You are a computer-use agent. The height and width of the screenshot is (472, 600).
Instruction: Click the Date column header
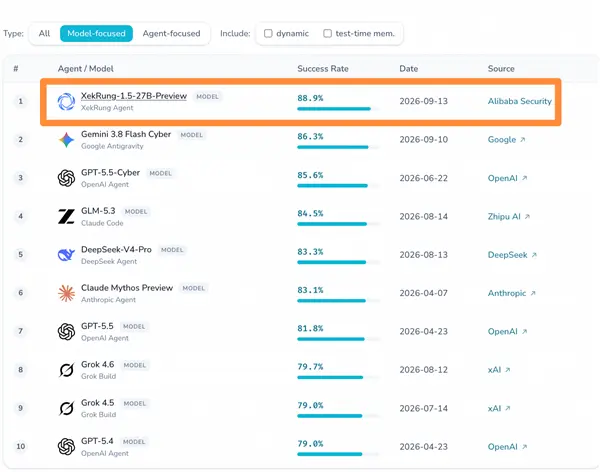click(x=409, y=69)
